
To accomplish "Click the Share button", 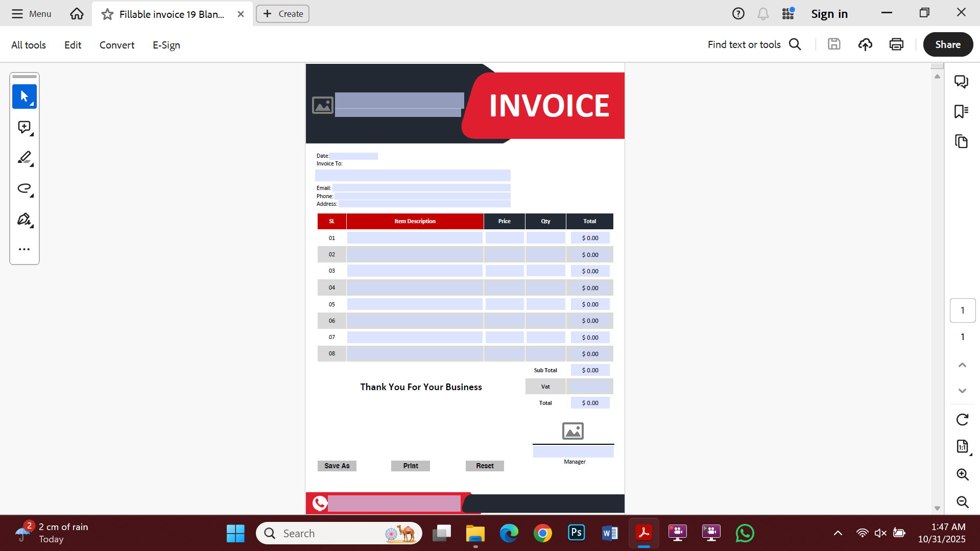I will click(x=947, y=44).
